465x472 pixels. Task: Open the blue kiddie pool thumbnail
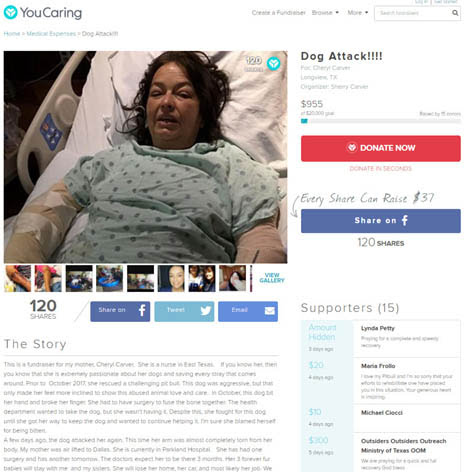pyautogui.click(x=110, y=278)
